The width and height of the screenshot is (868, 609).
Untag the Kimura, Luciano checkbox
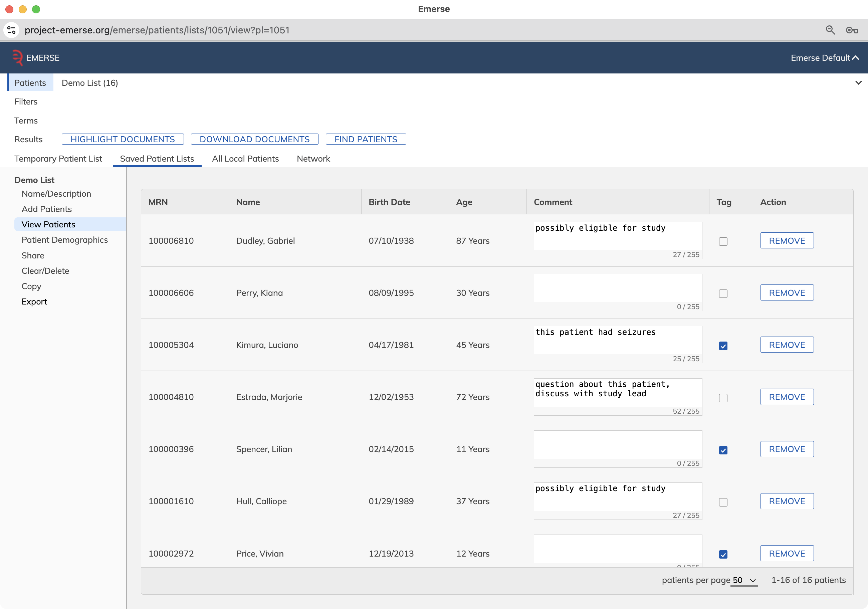[723, 346]
